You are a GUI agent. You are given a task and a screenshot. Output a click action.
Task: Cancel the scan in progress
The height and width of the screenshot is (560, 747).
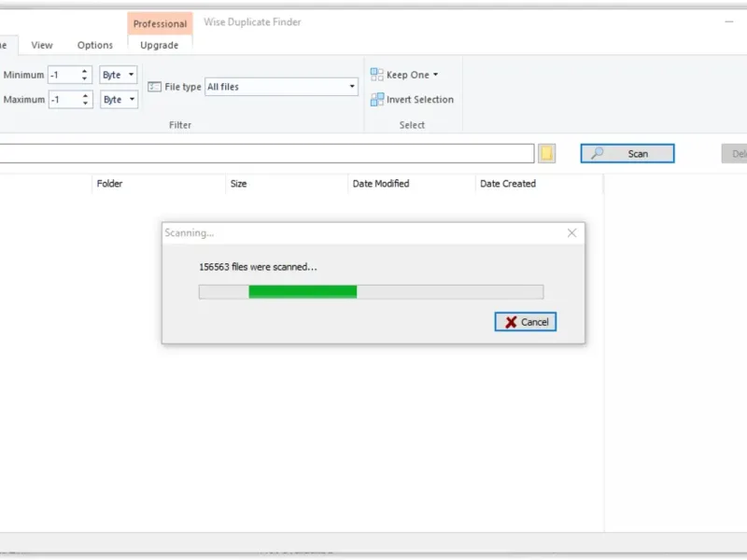click(526, 322)
